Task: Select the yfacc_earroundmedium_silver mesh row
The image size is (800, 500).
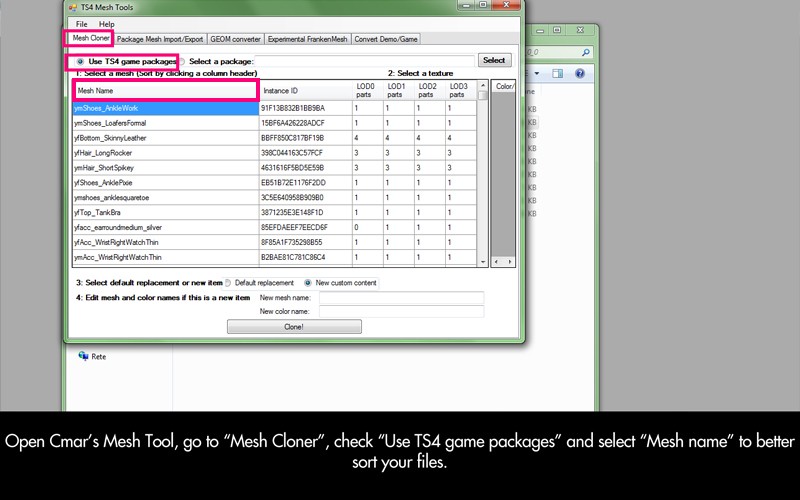Action: pos(166,227)
